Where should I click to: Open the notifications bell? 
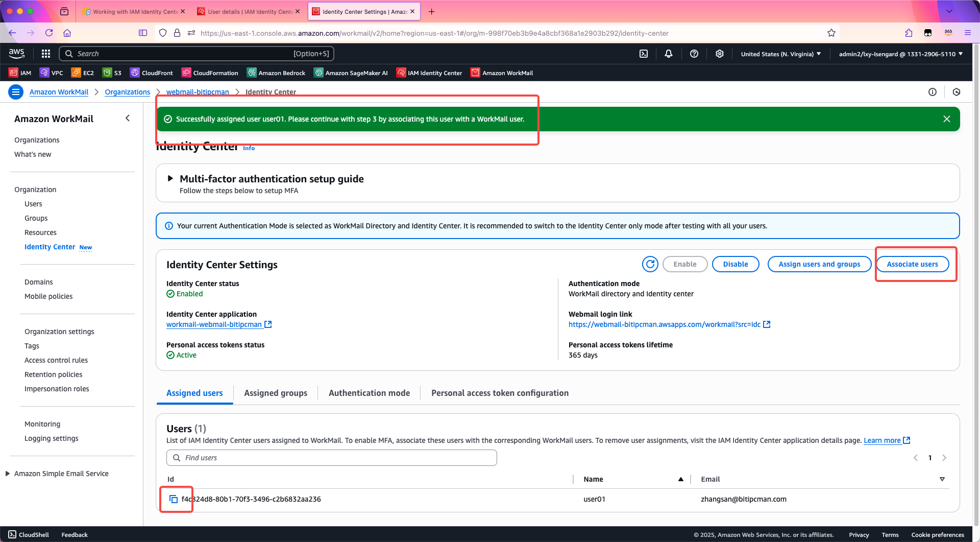pos(669,54)
